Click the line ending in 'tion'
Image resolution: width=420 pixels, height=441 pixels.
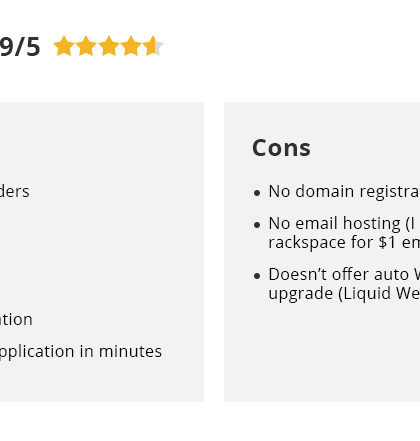point(16,320)
